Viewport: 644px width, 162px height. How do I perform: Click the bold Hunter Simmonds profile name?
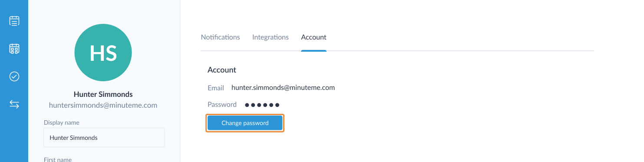pos(103,94)
